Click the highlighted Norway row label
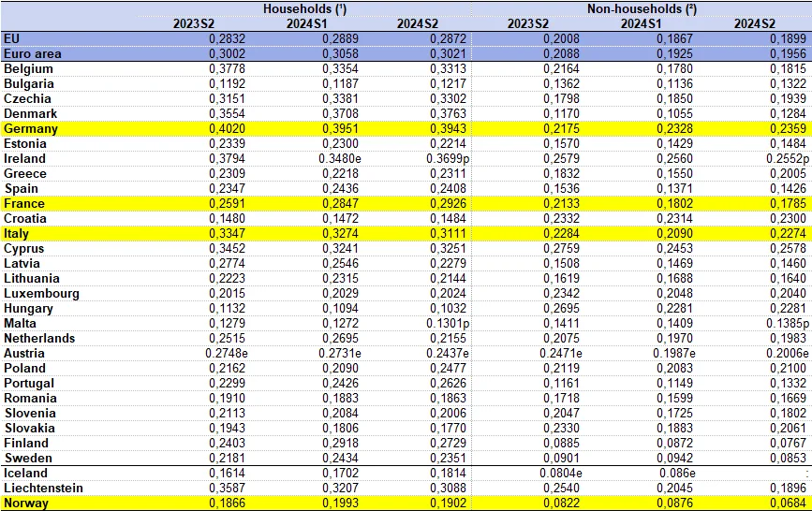 [26, 503]
